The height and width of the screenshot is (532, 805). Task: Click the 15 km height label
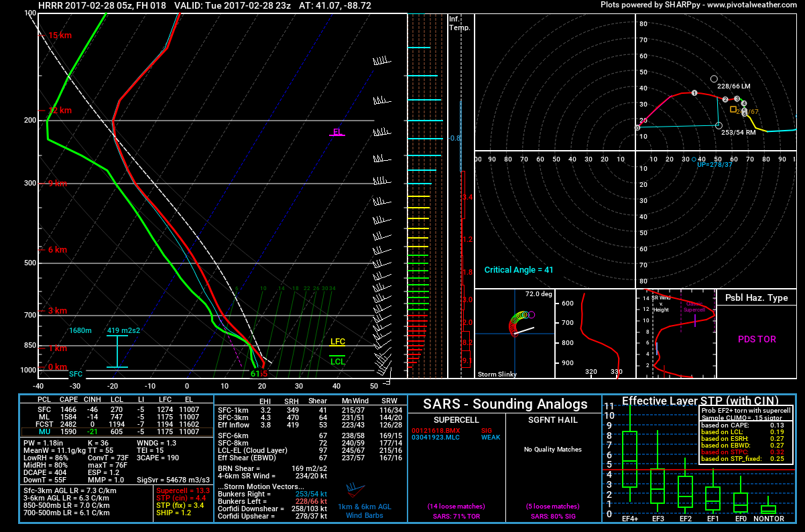59,35
